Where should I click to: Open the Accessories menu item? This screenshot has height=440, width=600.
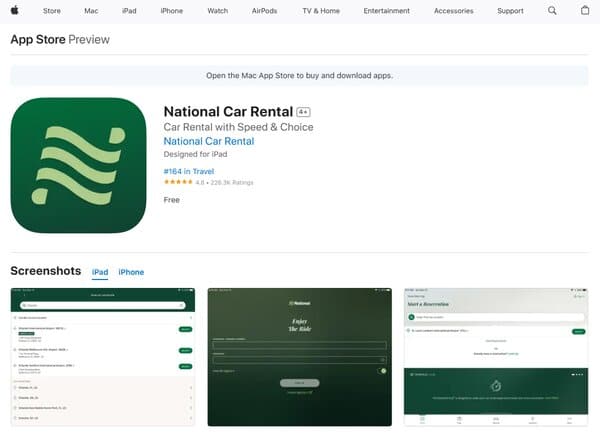pos(453,11)
